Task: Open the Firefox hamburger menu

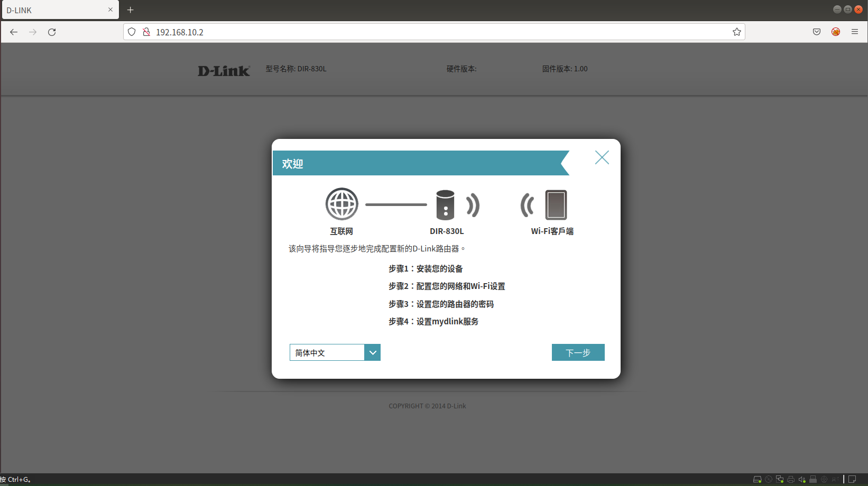Action: click(x=854, y=32)
